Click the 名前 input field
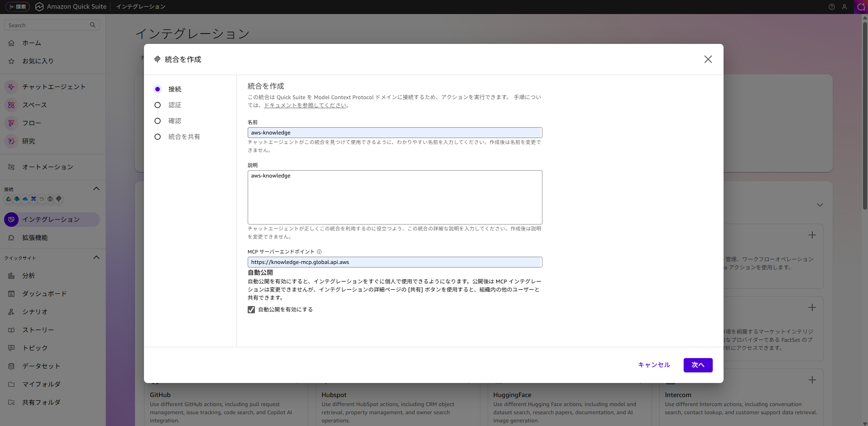868x426 pixels. [394, 133]
